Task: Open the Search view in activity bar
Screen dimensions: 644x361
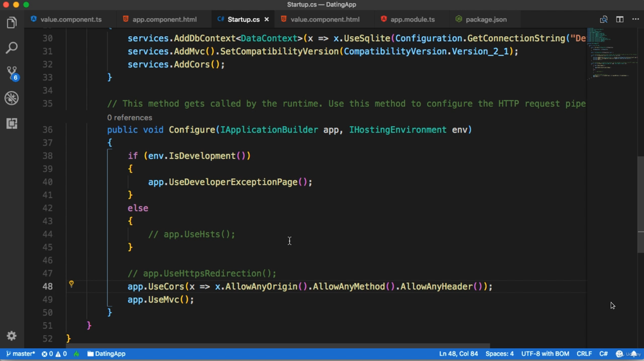Action: 12,48
